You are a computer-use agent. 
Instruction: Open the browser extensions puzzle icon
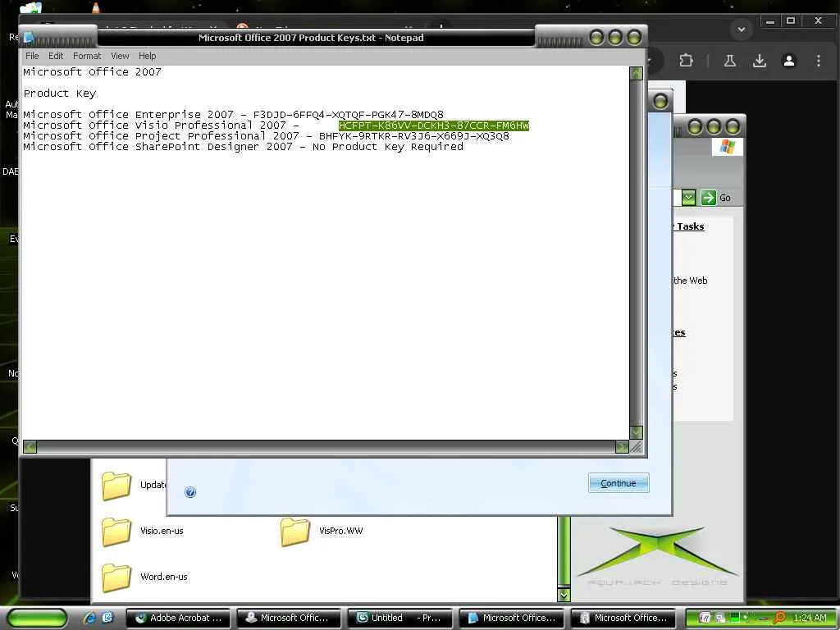pyautogui.click(x=686, y=61)
